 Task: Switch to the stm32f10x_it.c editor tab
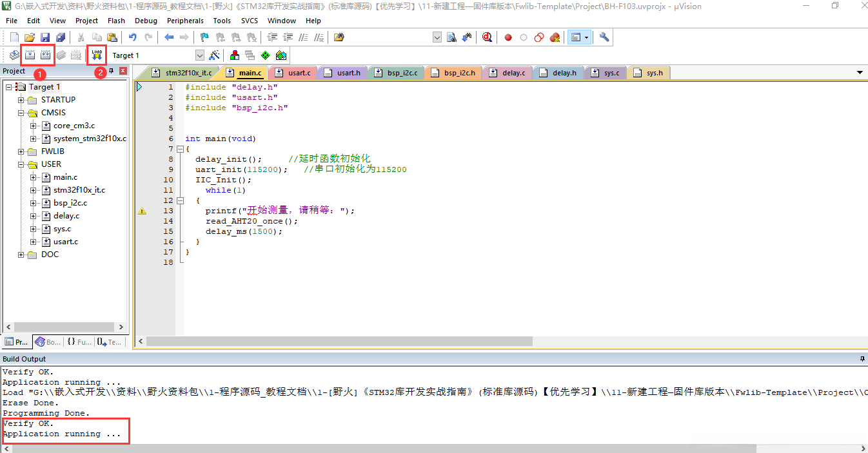point(182,73)
